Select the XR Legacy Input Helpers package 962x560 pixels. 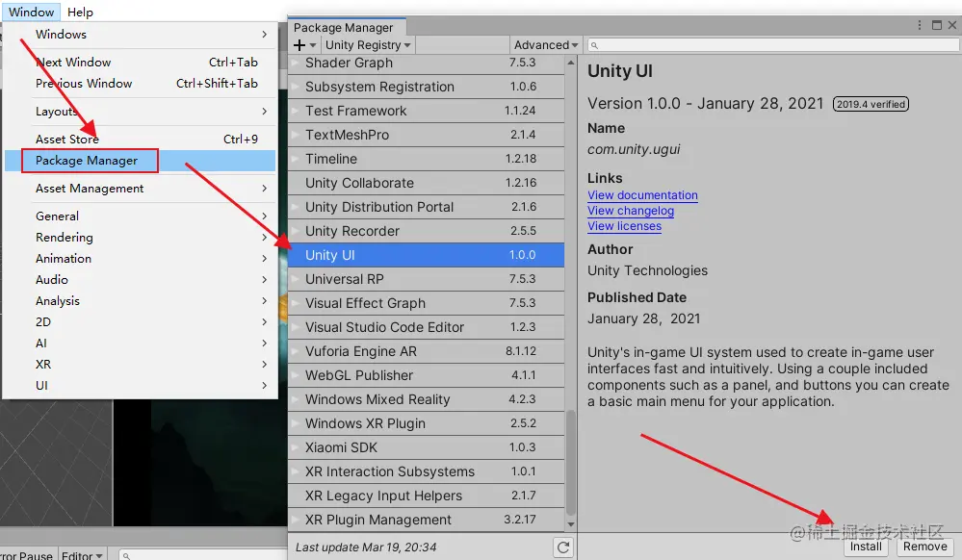click(427, 496)
